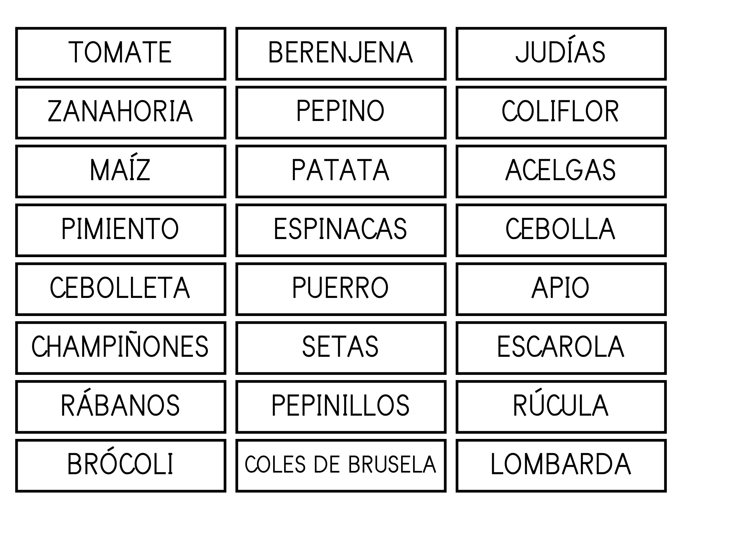Pick the RÁBANOS card
This screenshot has height=535, width=756.
[121, 407]
